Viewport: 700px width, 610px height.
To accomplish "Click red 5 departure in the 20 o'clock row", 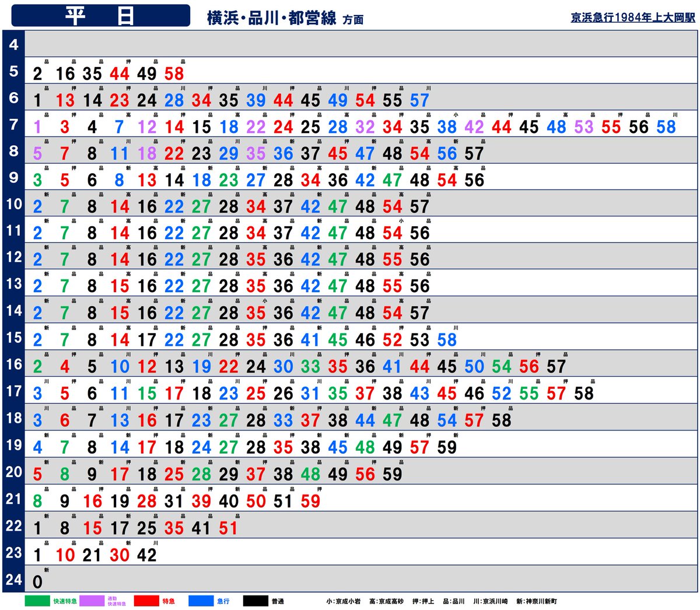I will (x=38, y=474).
